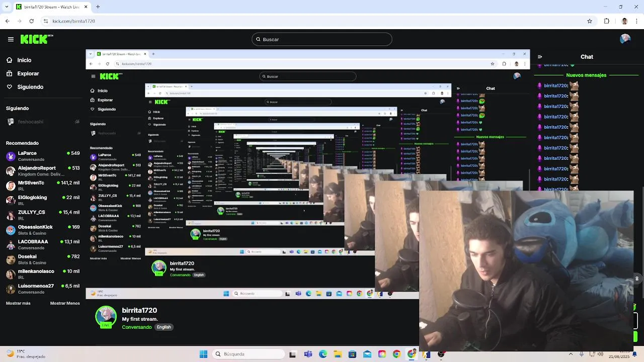Click the English language tag
The image size is (644, 362).
click(x=164, y=327)
